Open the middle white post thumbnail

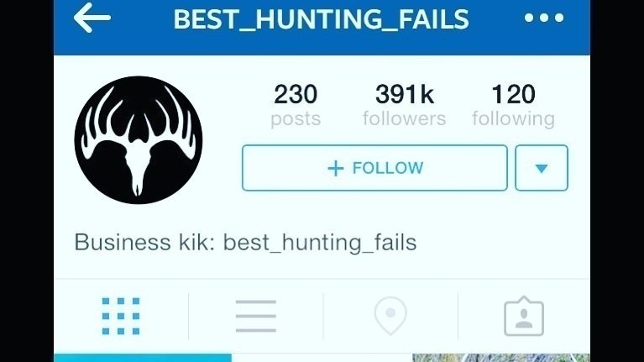pyautogui.click(x=322, y=358)
